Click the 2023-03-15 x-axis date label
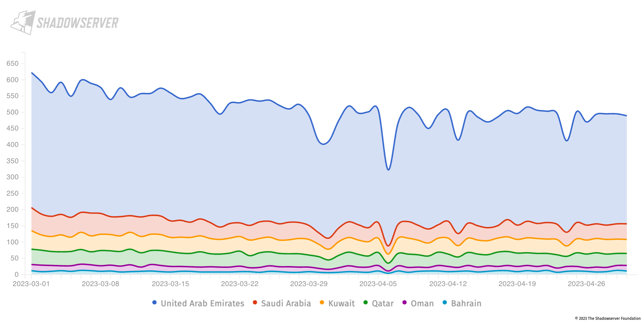Image resolution: width=644 pixels, height=323 pixels. pyautogui.click(x=170, y=284)
